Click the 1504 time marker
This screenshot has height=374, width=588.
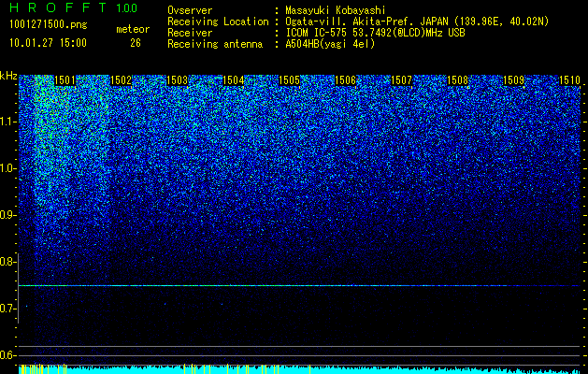(x=234, y=80)
